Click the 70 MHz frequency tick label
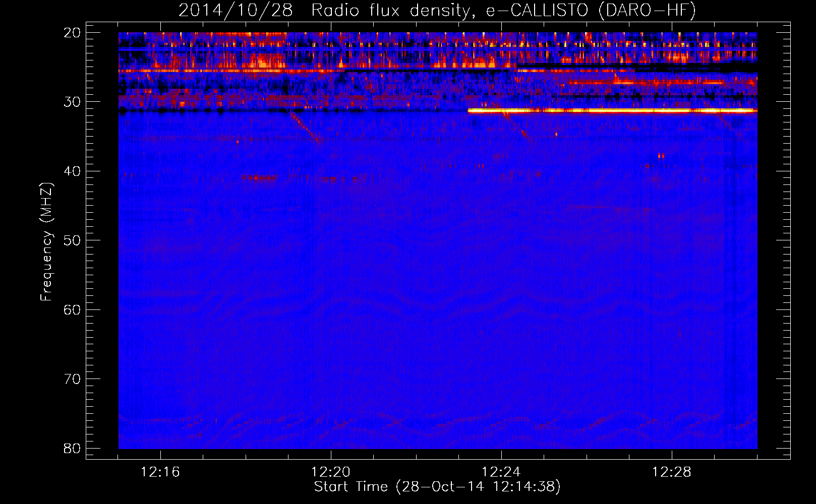Image resolution: width=816 pixels, height=504 pixels. [x=72, y=379]
